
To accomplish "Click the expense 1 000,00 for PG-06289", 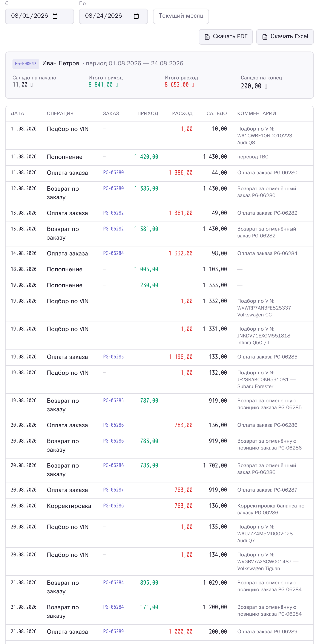I will point(181,632).
